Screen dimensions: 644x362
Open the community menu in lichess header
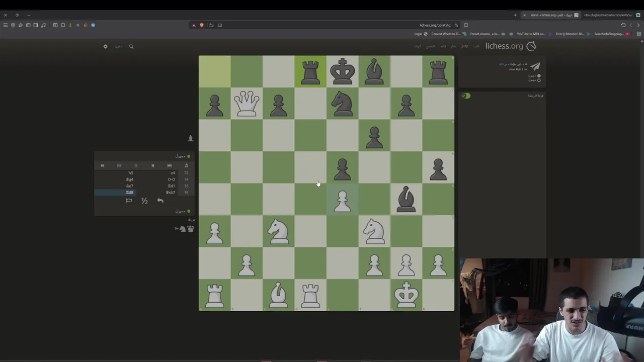coord(431,46)
